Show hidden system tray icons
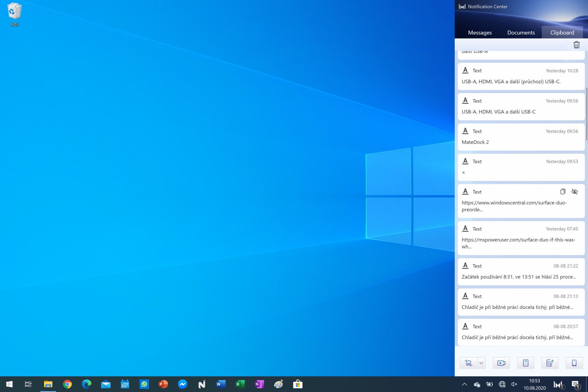 pos(464,384)
